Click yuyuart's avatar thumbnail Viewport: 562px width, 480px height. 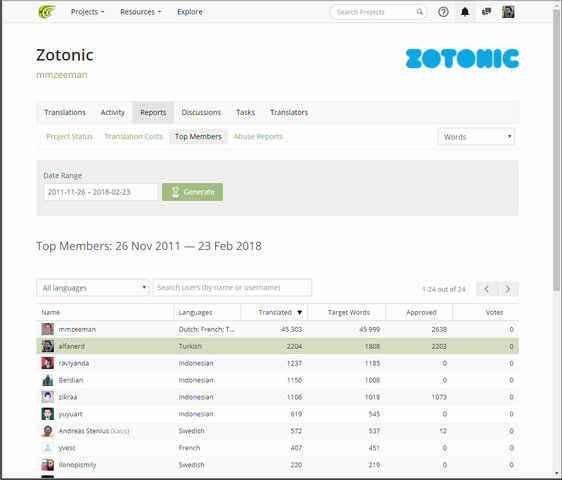[48, 414]
